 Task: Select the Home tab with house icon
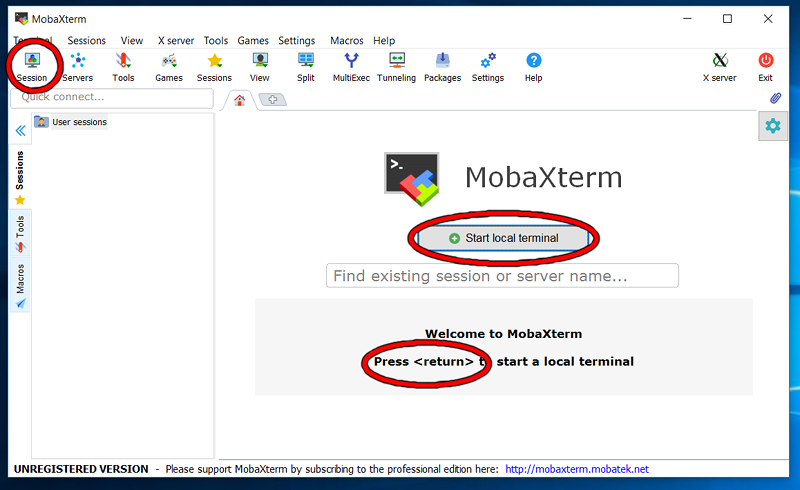coord(239,100)
